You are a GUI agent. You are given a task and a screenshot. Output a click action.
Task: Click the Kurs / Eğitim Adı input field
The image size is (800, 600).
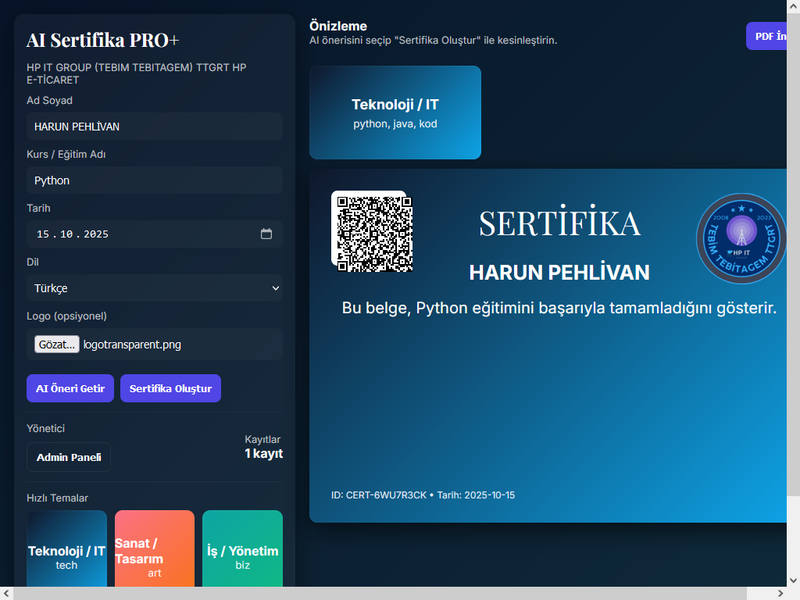154,181
